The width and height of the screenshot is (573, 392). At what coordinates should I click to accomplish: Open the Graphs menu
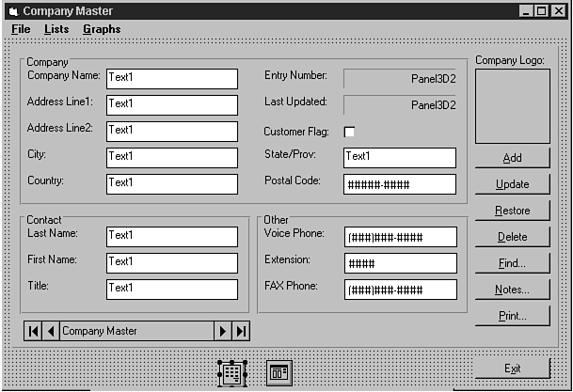coord(102,29)
